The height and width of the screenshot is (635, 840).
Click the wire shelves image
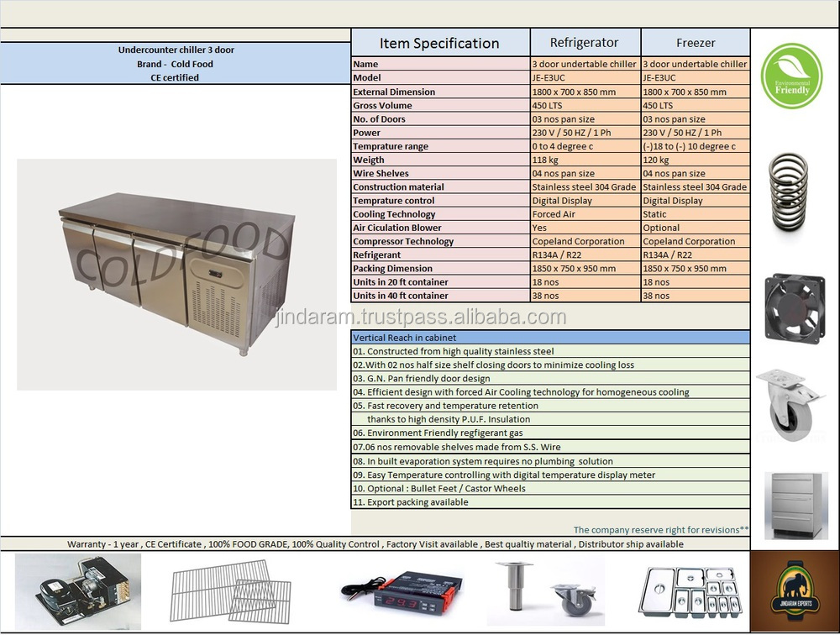(231, 591)
